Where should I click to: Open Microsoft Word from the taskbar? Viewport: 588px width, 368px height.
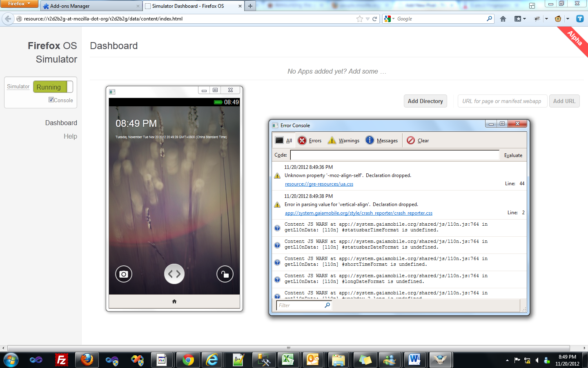tap(414, 360)
